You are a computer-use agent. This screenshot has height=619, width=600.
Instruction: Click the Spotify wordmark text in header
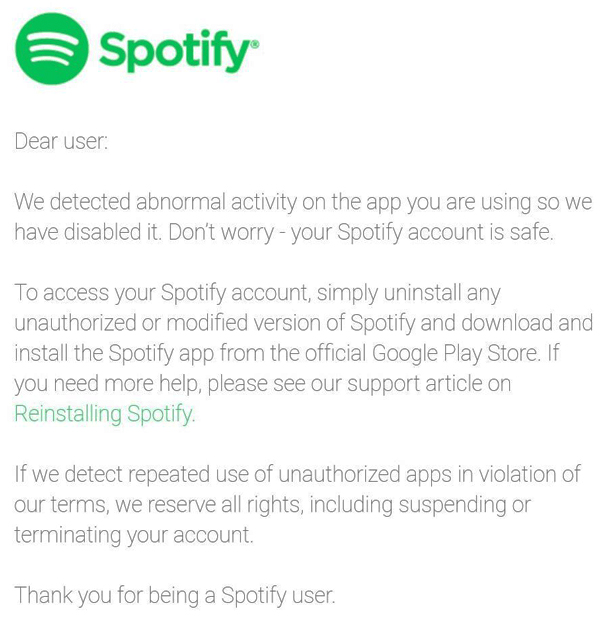[174, 51]
